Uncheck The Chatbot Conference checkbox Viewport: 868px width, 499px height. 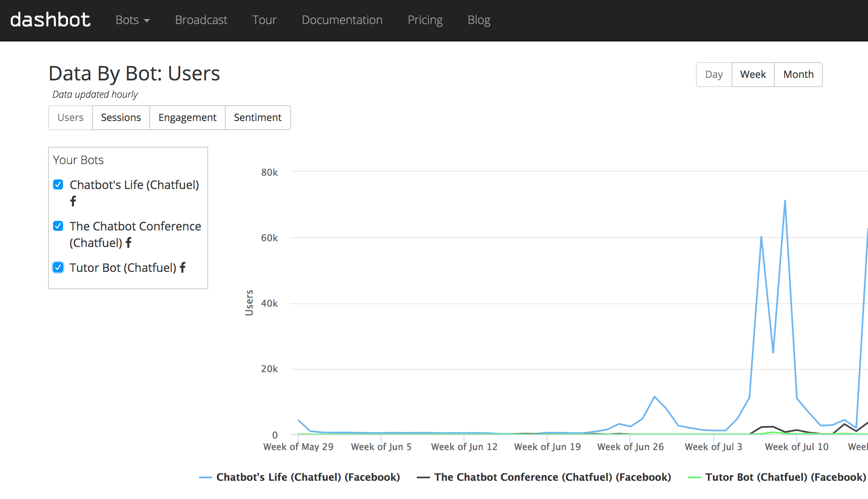[58, 226]
